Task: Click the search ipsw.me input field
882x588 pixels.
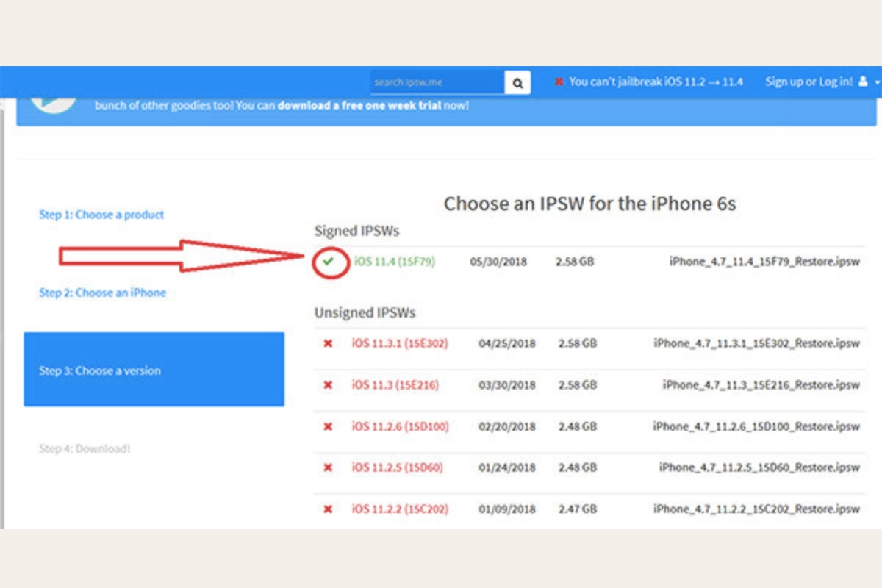Action: [x=437, y=82]
